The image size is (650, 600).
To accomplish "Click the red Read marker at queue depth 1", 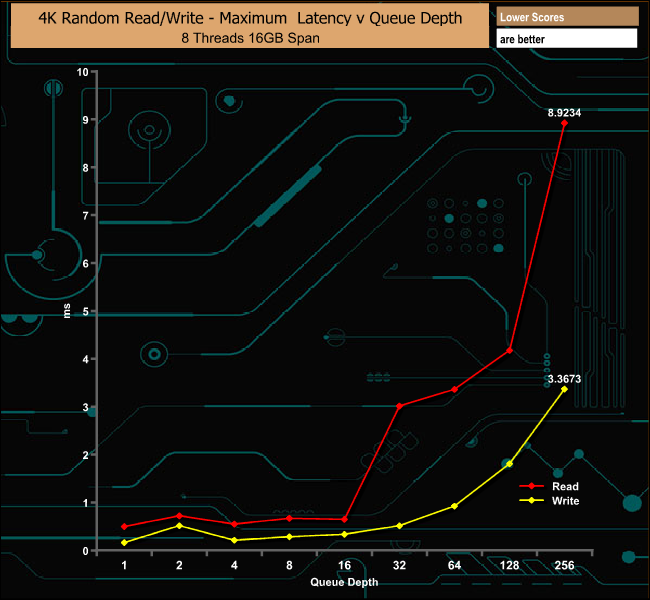I will (x=124, y=527).
